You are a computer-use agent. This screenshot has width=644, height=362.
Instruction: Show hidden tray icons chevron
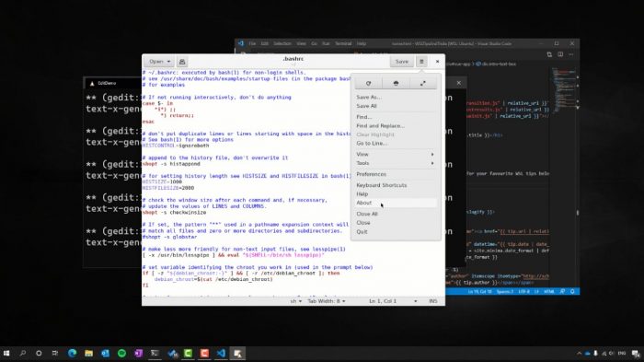tap(579, 354)
